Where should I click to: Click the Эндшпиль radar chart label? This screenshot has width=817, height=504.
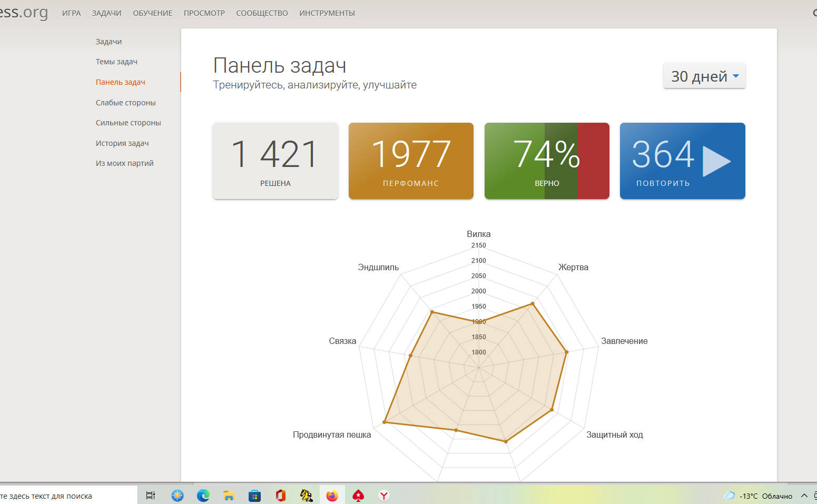click(x=378, y=267)
